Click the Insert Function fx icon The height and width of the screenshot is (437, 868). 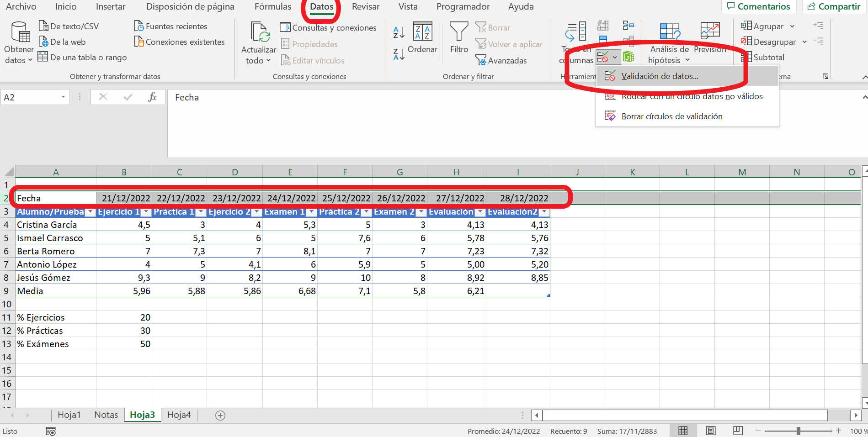[x=152, y=97]
